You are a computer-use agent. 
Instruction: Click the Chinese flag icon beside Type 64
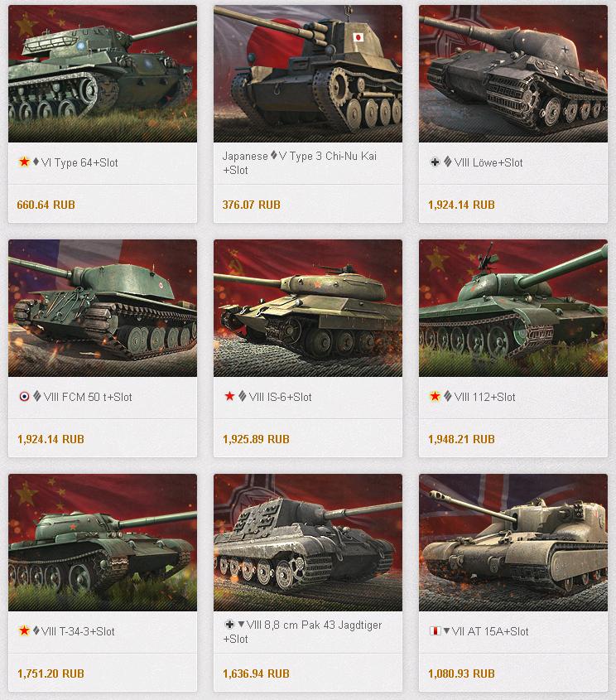click(x=24, y=162)
